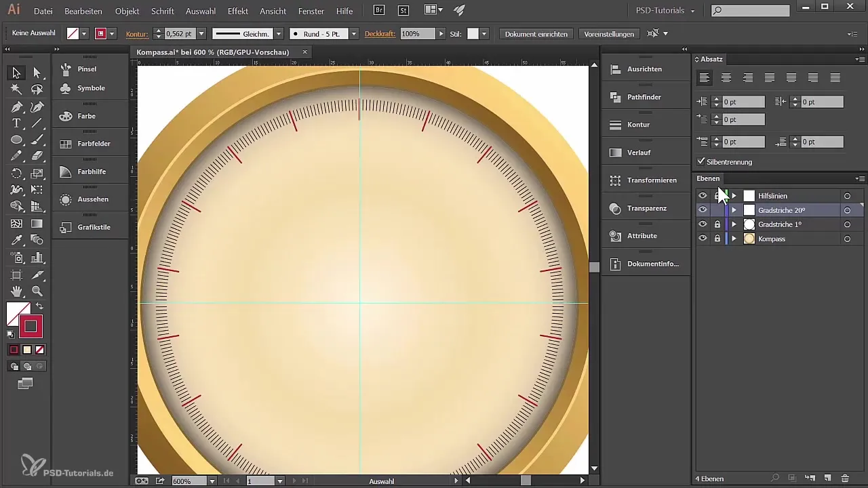868x488 pixels.
Task: Toggle visibility of Gradstriche 1° layer
Action: (x=703, y=224)
